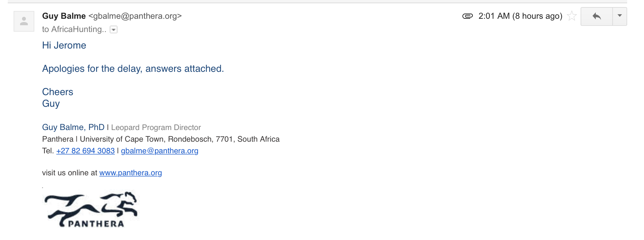Click the 'Leopard Program Director' title text
644x240 pixels.
(156, 127)
